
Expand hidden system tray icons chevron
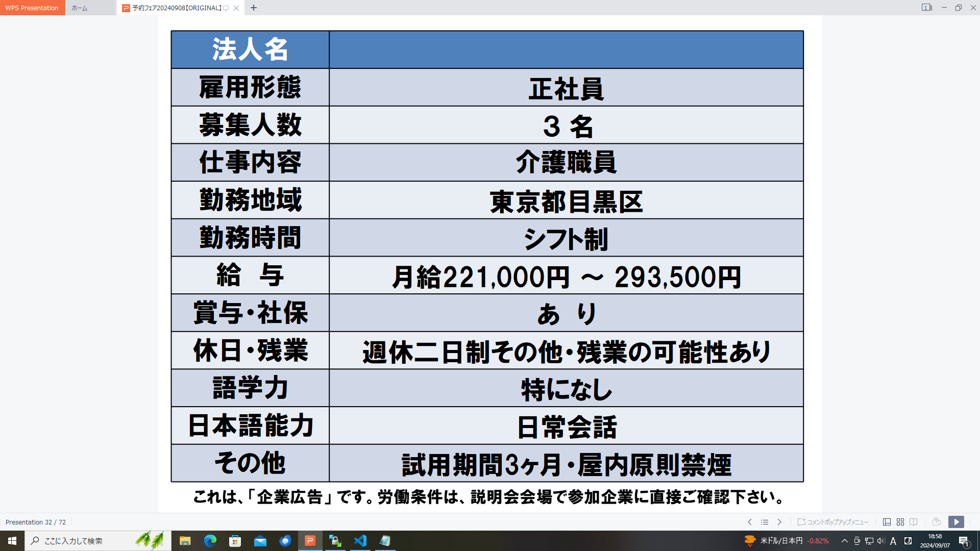[844, 541]
